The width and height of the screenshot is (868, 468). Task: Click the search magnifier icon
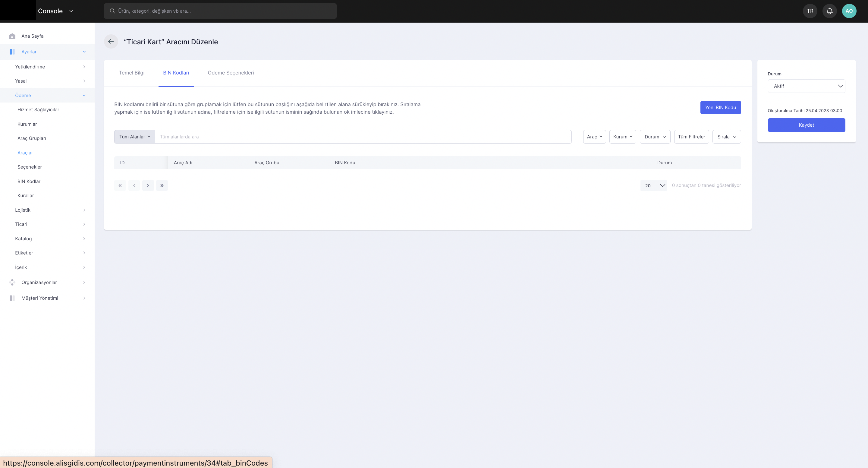tap(112, 11)
